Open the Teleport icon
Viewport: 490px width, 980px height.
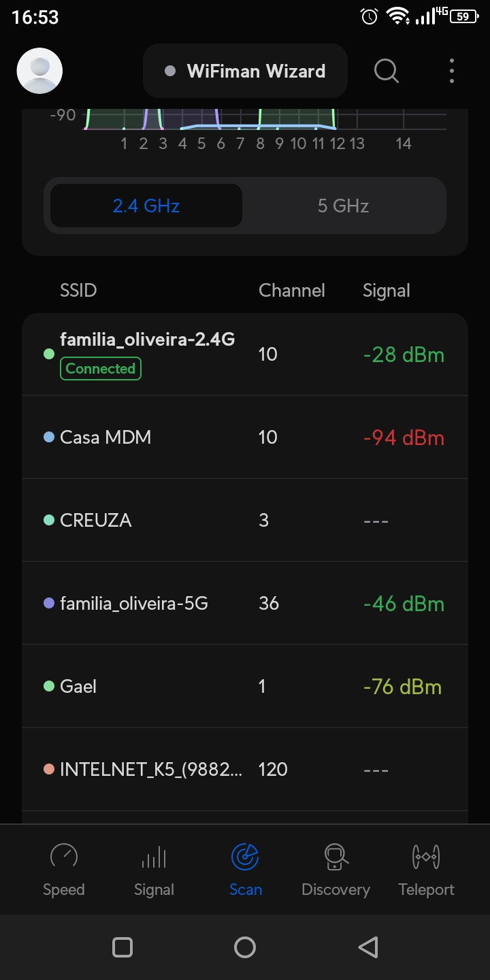click(426, 857)
